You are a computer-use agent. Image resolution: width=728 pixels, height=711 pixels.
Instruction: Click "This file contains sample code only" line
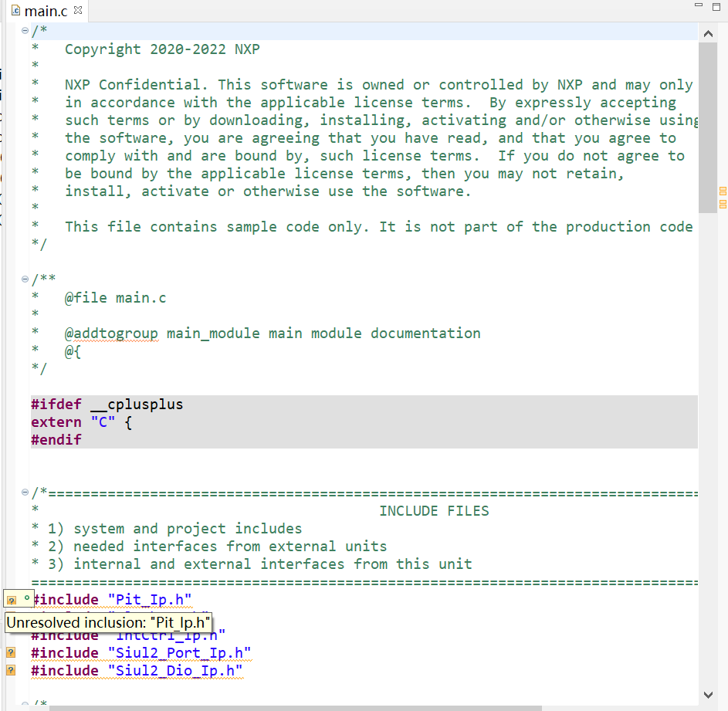pyautogui.click(x=379, y=227)
